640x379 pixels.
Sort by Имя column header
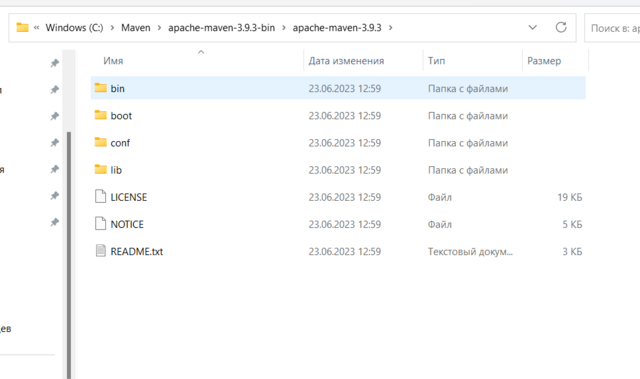113,61
